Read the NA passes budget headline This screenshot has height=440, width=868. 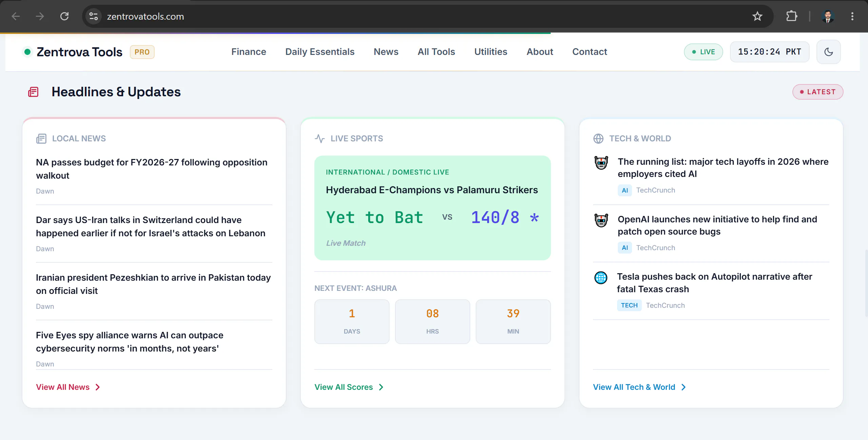[x=152, y=169]
